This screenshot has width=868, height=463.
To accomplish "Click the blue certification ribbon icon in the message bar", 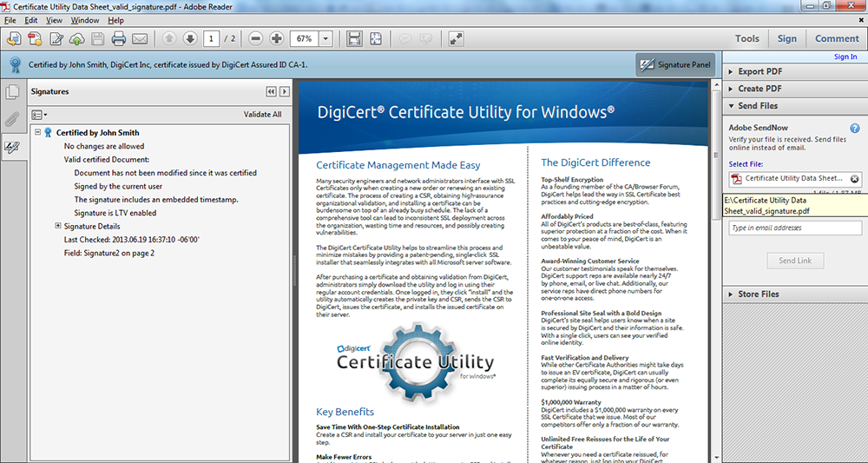I will tap(16, 65).
